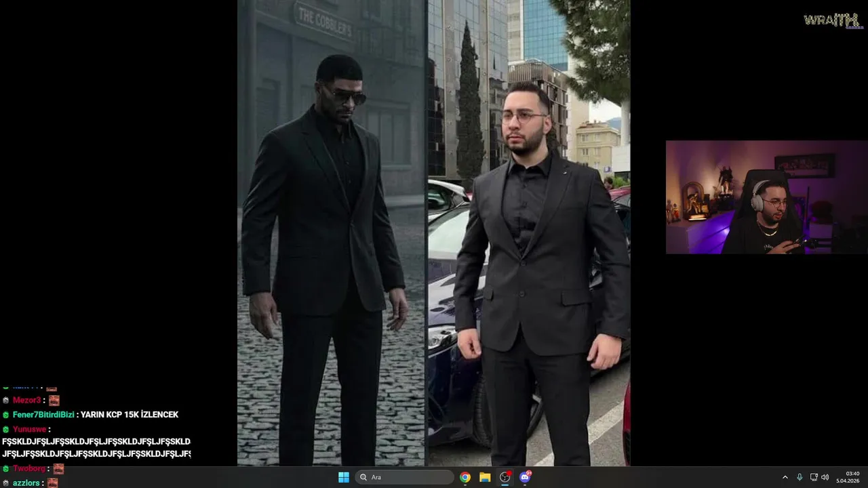Click the azzlors chat username
This screenshot has width=868, height=488.
26,483
